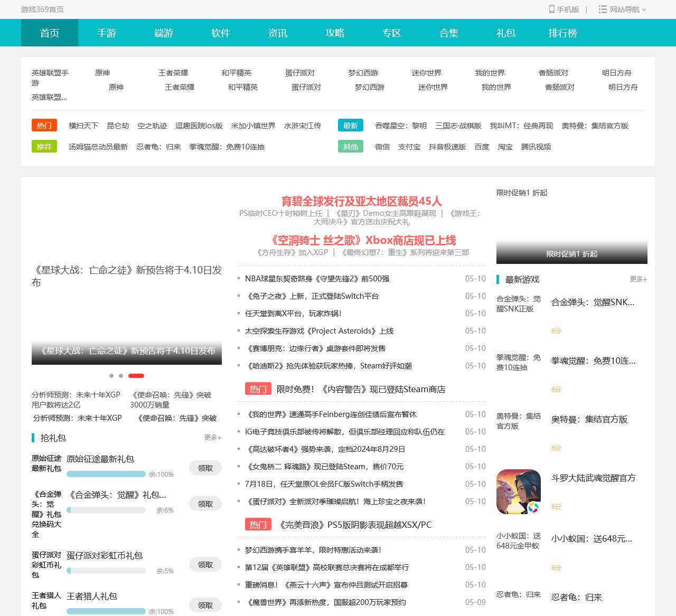This screenshot has width=676, height=616.
Task: Claim the 蛋仔派对彩虹币礼包 with 领取
Action: 205,565
